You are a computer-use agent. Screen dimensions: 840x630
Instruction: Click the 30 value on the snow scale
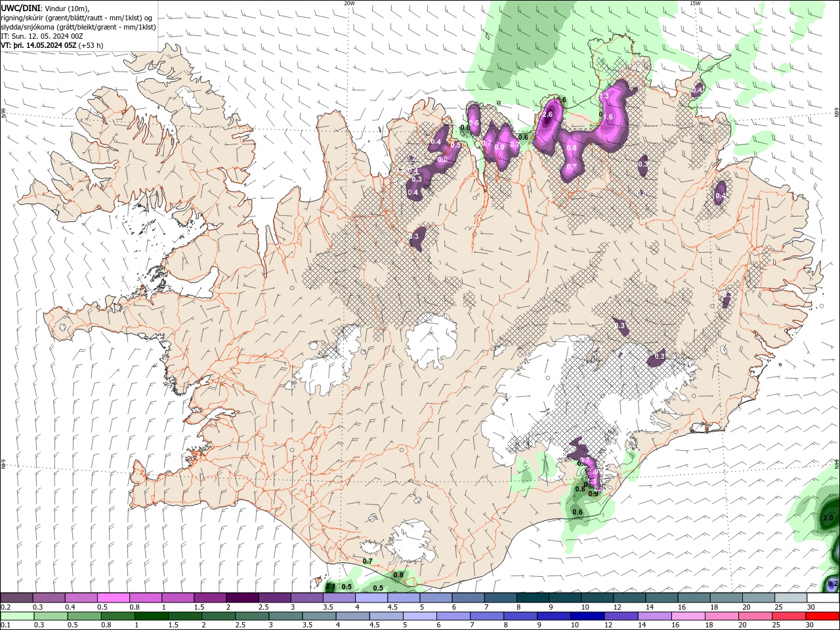[811, 607]
